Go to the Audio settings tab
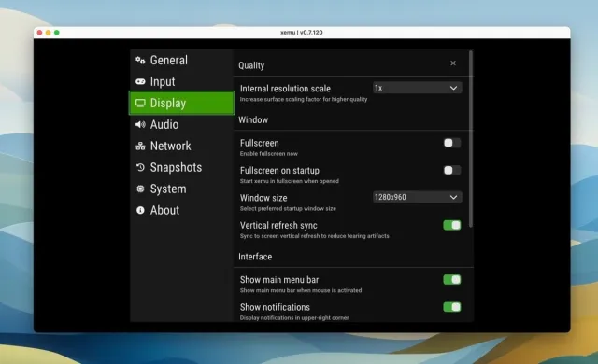Screen dimensions: 598x364 click(x=181, y=124)
